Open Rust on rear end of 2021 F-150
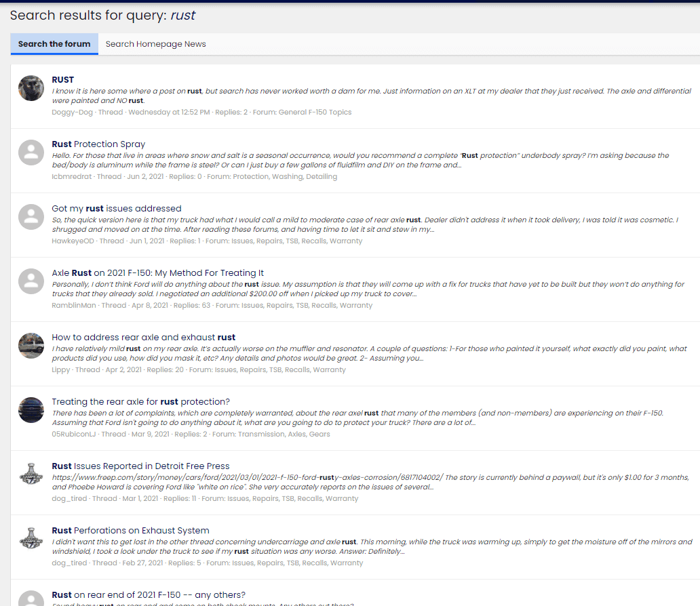This screenshot has height=606, width=700. click(149, 594)
